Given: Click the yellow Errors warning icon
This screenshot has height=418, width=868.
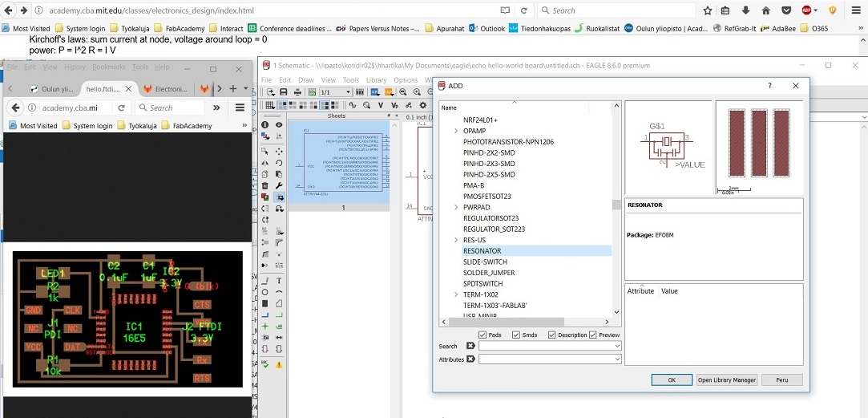Looking at the screenshot, I should point(279,364).
